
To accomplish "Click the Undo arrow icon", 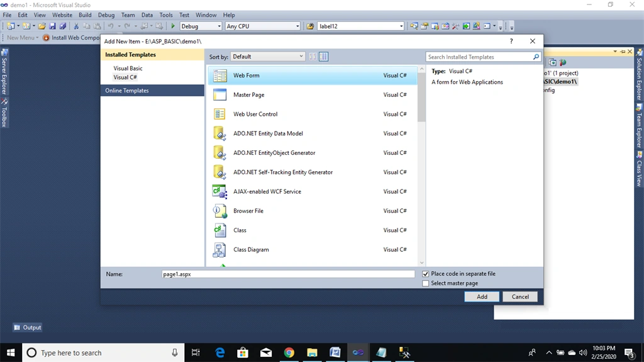I will point(111,26).
